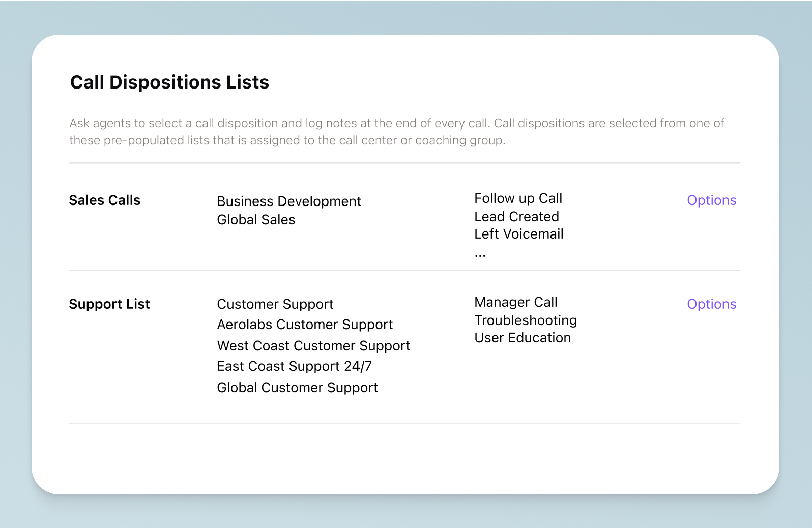Click the Business Development group

(x=289, y=201)
